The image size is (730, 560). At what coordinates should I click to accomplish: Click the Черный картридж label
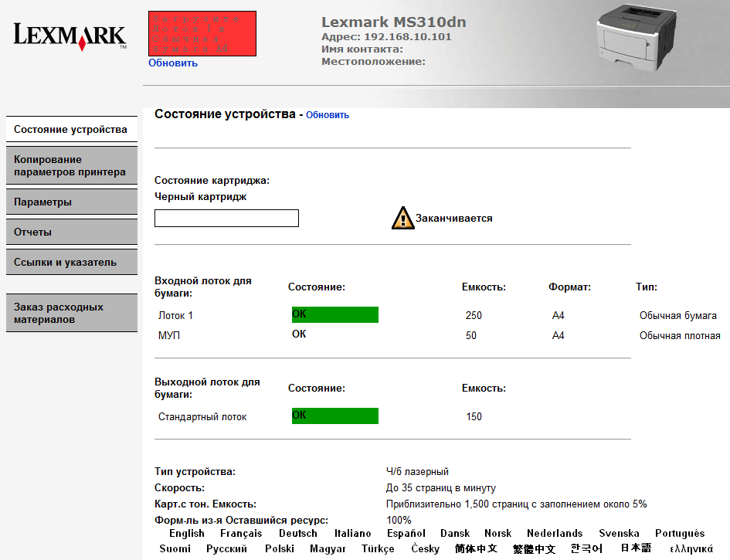(201, 196)
